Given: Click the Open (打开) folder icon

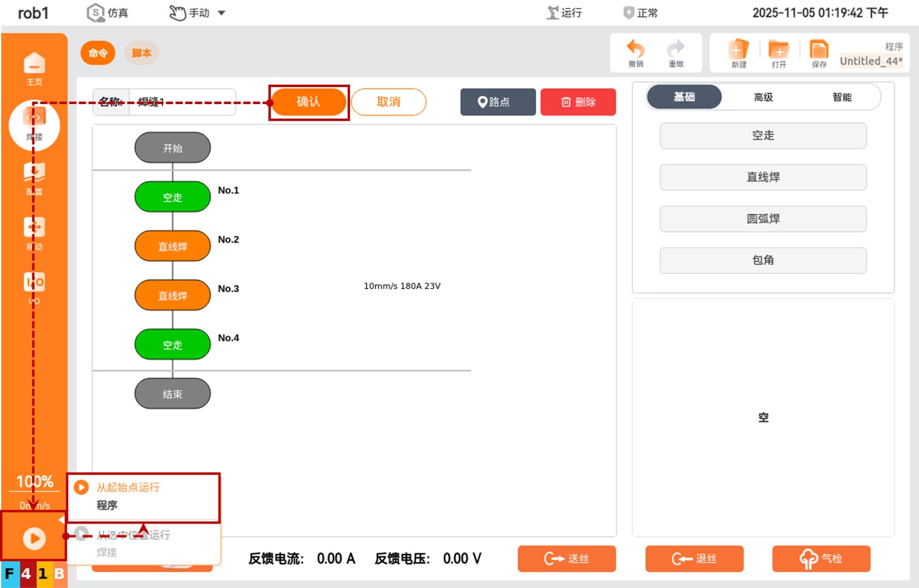Looking at the screenshot, I should point(778,53).
